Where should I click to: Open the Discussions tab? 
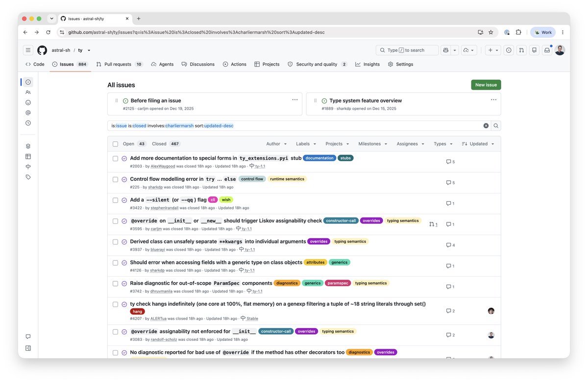point(198,64)
